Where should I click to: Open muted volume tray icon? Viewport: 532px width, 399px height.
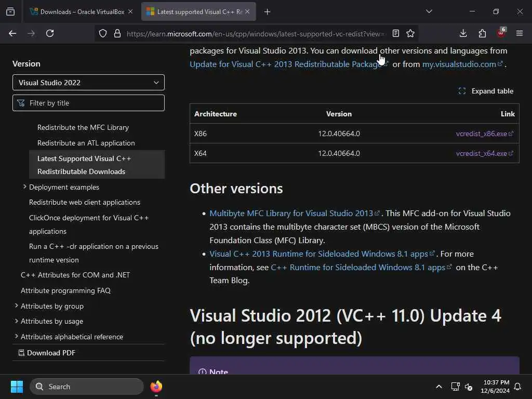[469, 387]
